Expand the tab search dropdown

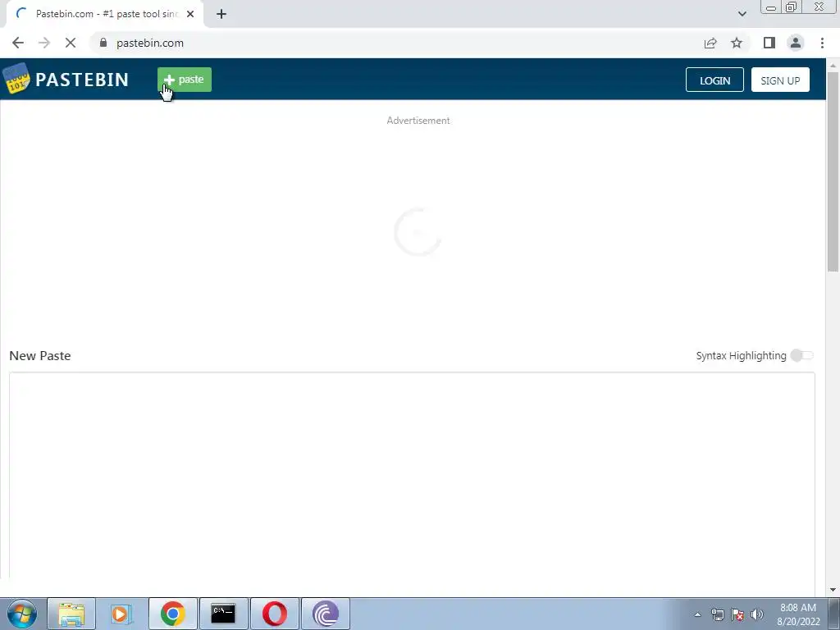coord(742,14)
